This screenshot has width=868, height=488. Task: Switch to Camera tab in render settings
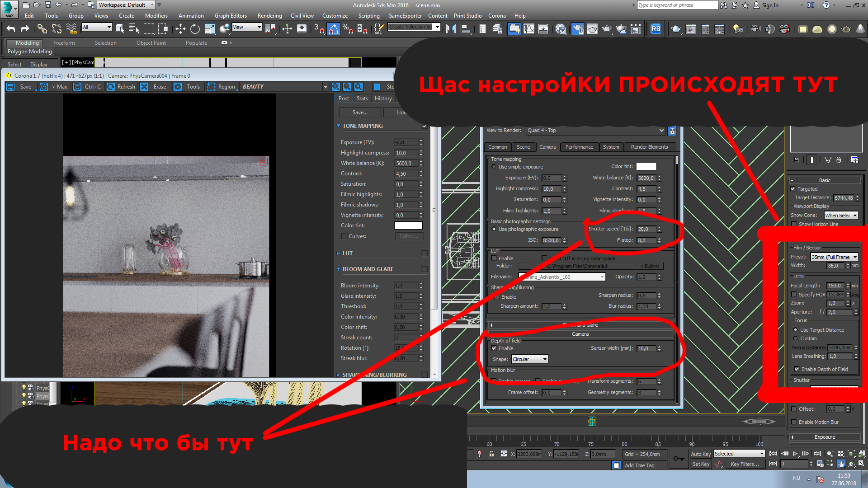click(x=547, y=146)
